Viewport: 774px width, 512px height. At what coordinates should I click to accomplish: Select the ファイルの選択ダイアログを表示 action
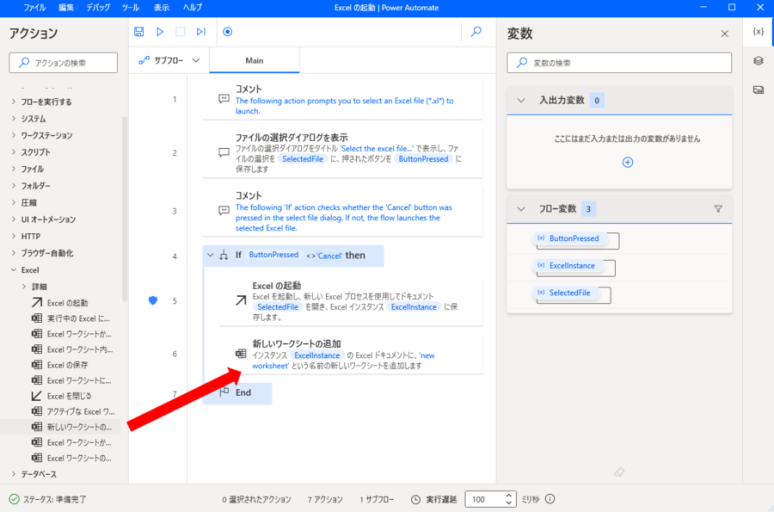(343, 153)
